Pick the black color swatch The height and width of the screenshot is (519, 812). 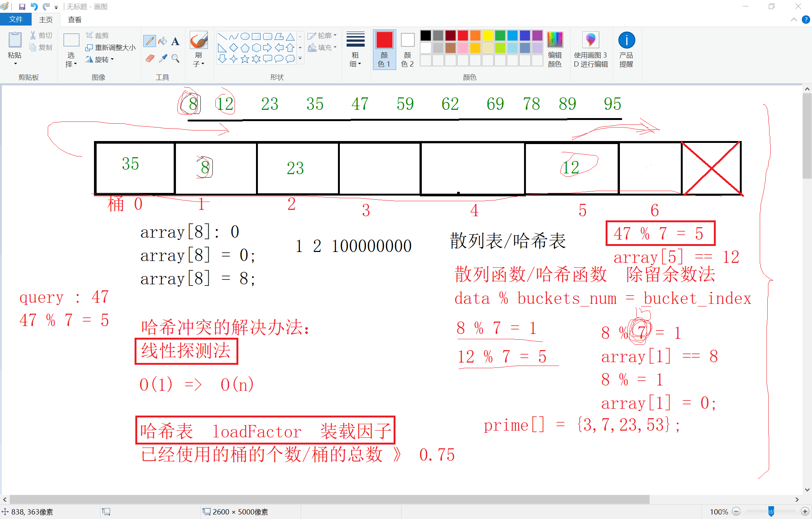pos(426,36)
